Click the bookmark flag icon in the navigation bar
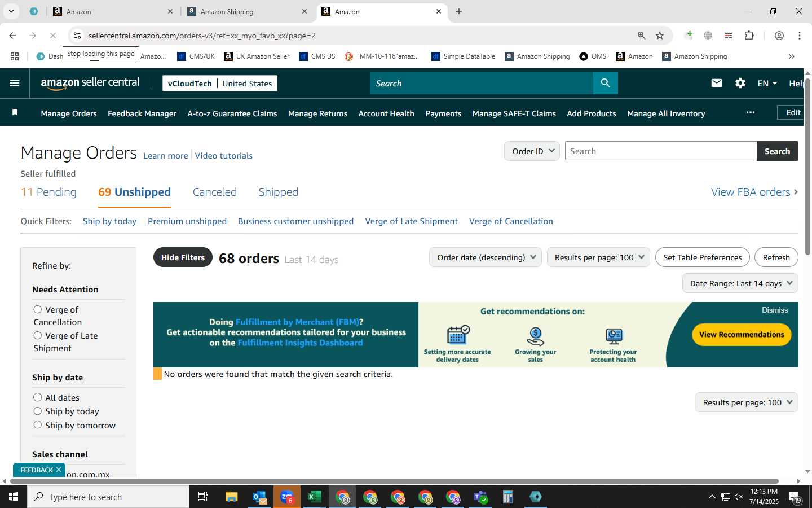The width and height of the screenshot is (812, 508). click(x=15, y=113)
